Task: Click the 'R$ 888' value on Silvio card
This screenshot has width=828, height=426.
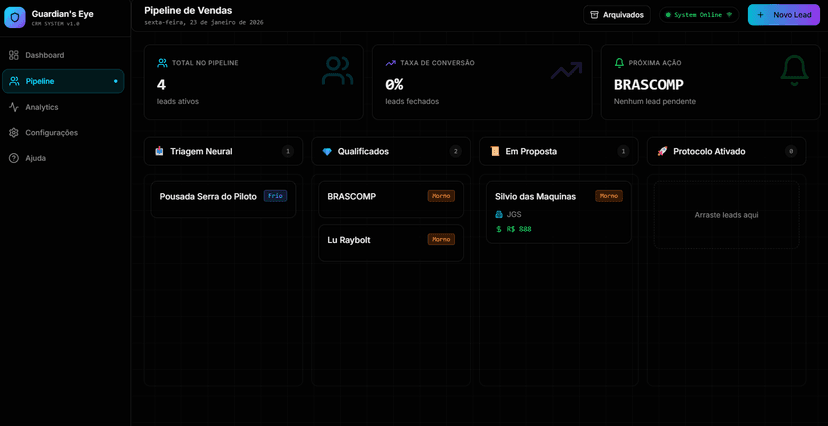Action: [x=519, y=229]
